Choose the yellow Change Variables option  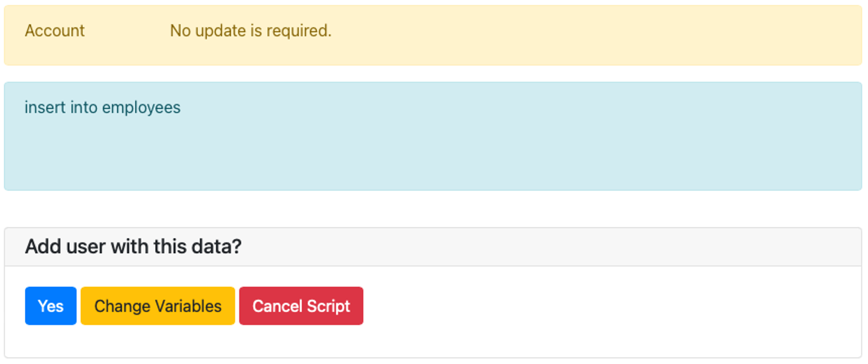tap(158, 306)
